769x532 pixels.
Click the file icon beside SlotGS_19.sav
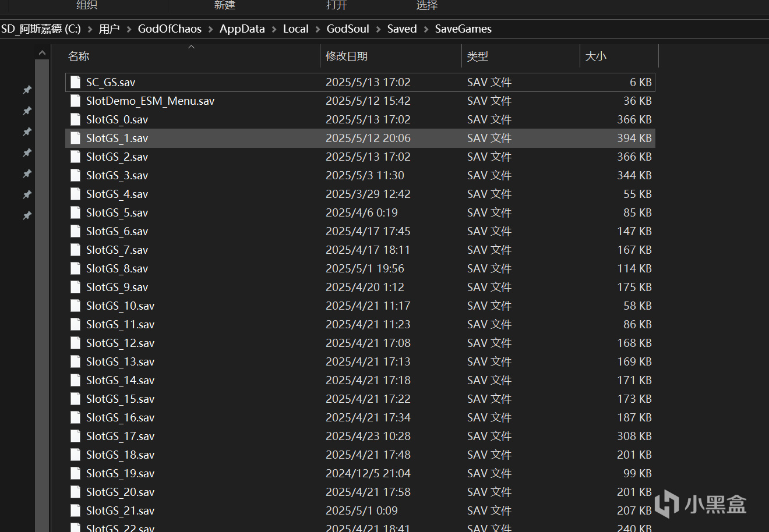[75, 473]
